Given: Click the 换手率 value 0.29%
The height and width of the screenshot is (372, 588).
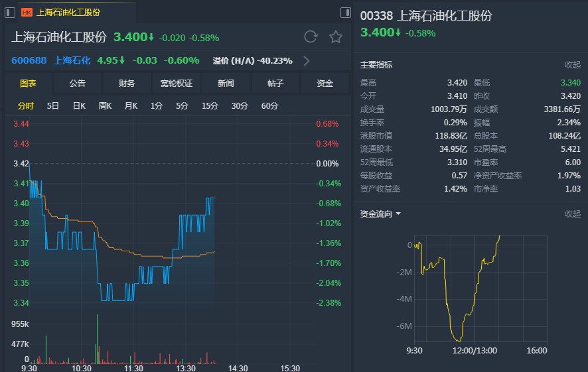Looking at the screenshot, I should pyautogui.click(x=455, y=123).
